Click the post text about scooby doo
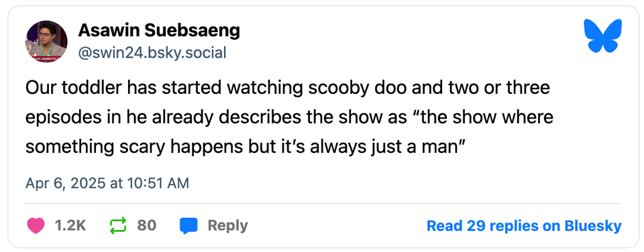The height and width of the screenshot is (252, 644). coord(290,118)
